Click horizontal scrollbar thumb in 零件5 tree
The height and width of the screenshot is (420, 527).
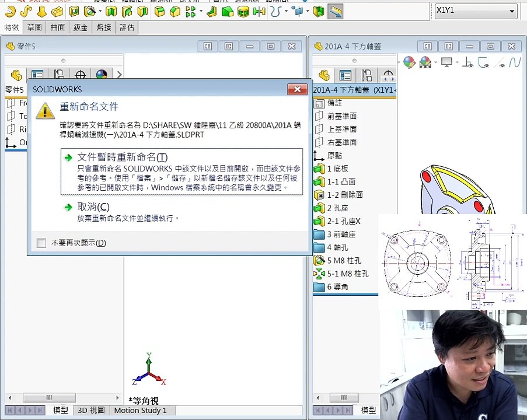49,398
